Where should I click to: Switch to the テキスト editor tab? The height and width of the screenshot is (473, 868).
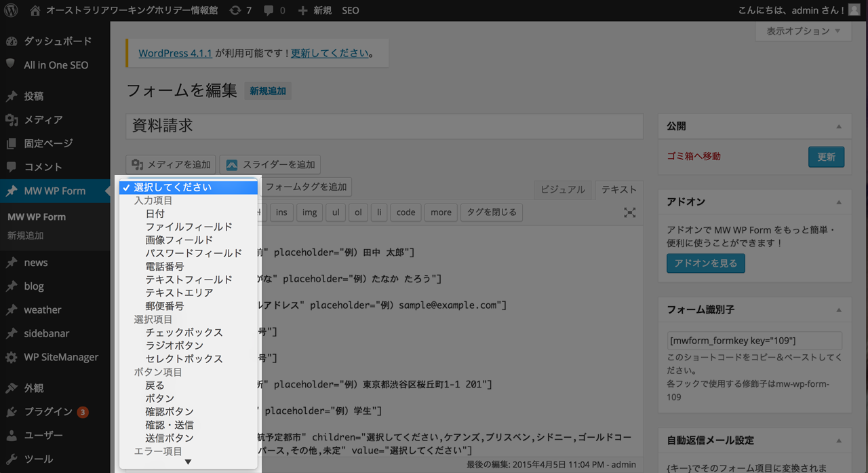[x=618, y=189]
